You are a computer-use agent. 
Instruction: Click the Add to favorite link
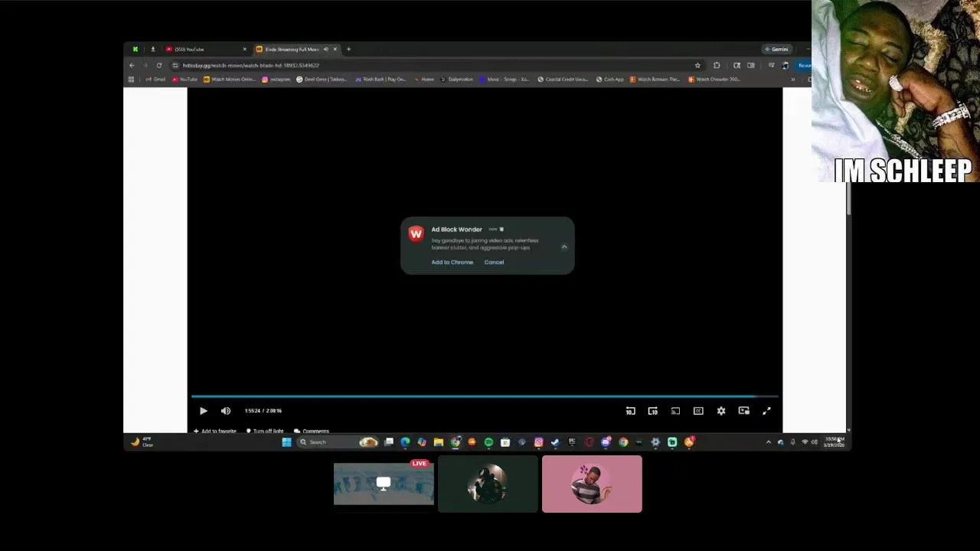pos(215,431)
